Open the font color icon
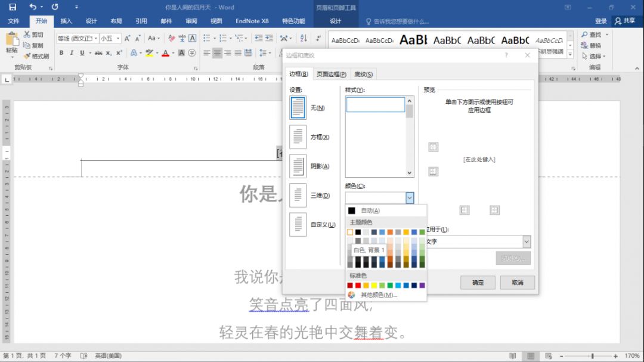Viewport: 644px width, 362px height. coord(165,53)
